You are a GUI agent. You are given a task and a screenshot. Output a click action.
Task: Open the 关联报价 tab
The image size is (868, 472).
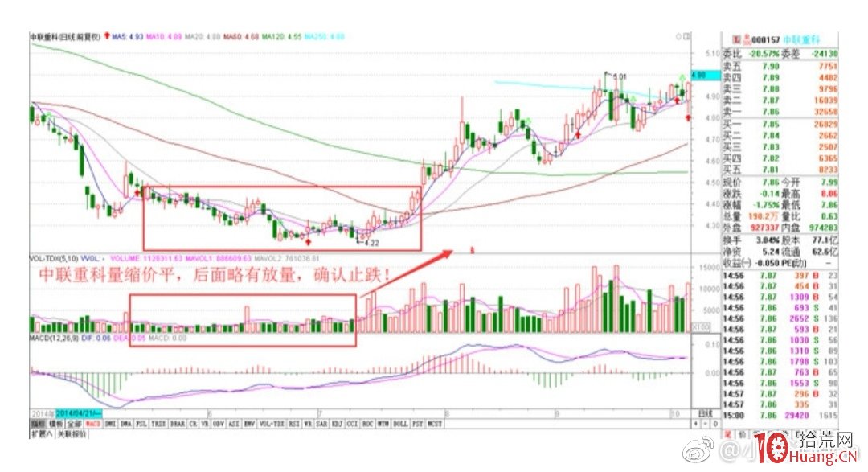[72, 433]
